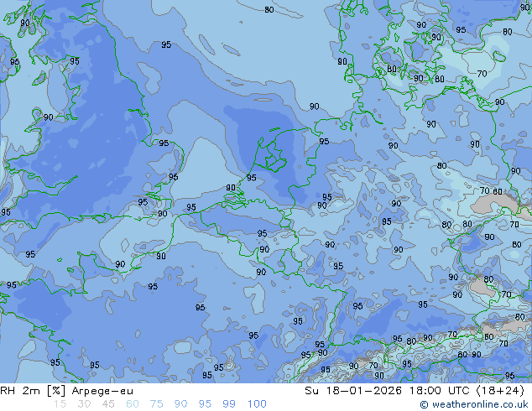The height and width of the screenshot is (411, 532).
Task: Select the 15 value in the legend
Action: [60, 404]
